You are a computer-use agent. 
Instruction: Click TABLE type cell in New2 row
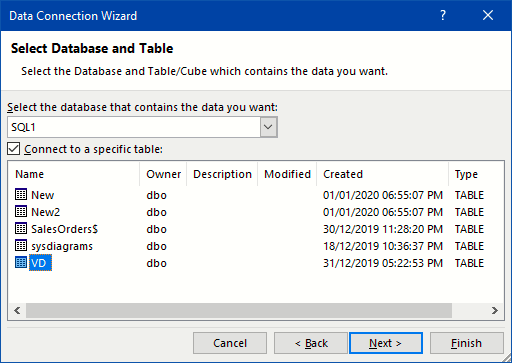point(469,212)
